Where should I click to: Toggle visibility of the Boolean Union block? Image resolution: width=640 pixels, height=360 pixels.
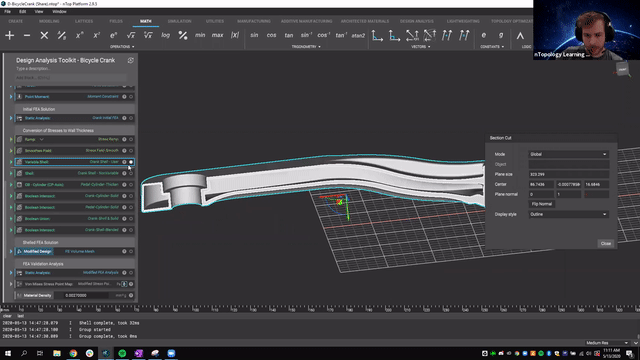(x=131, y=219)
